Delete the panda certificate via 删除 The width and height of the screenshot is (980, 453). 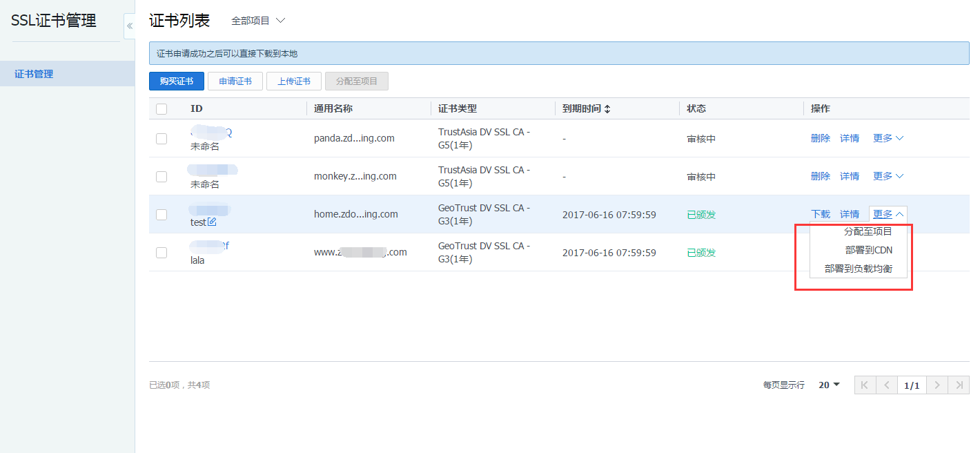[820, 138]
